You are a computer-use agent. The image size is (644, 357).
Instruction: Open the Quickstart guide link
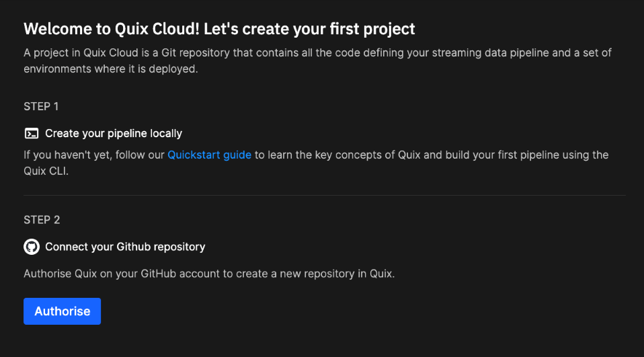coord(209,155)
